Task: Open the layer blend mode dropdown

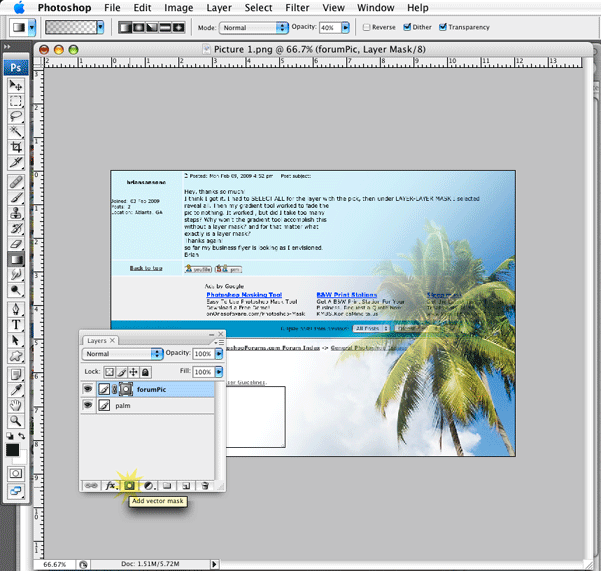Action: tap(123, 354)
